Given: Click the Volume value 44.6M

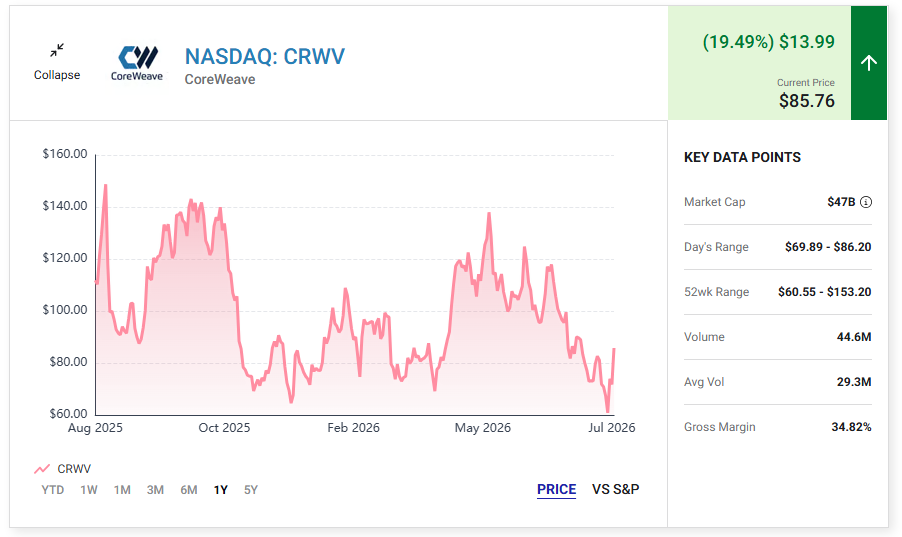Looking at the screenshot, I should (x=854, y=337).
